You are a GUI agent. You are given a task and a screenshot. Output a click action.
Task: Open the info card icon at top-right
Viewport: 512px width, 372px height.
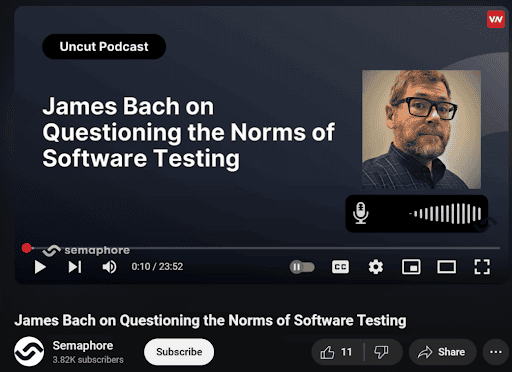tap(496, 19)
